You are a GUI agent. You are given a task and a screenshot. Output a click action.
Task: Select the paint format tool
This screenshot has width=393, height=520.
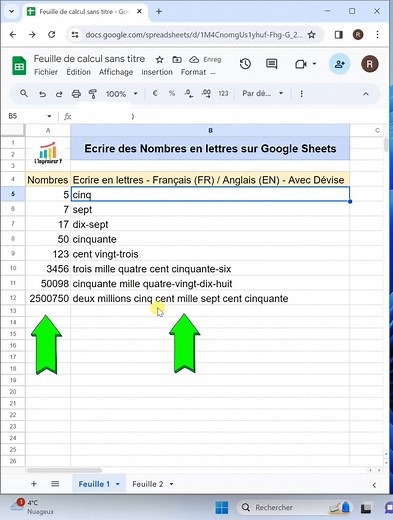click(93, 94)
